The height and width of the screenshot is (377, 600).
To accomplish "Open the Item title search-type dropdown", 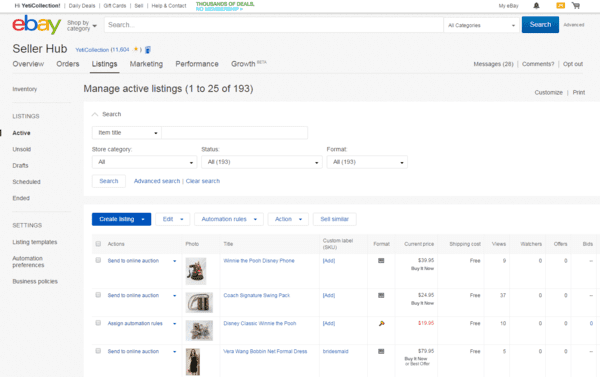I will click(127, 133).
